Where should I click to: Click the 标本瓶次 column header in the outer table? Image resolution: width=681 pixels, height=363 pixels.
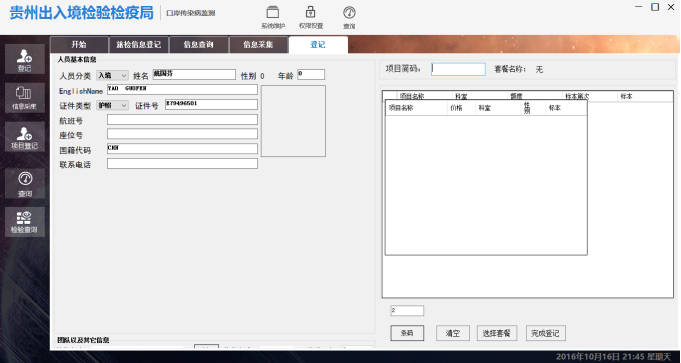[x=577, y=96]
